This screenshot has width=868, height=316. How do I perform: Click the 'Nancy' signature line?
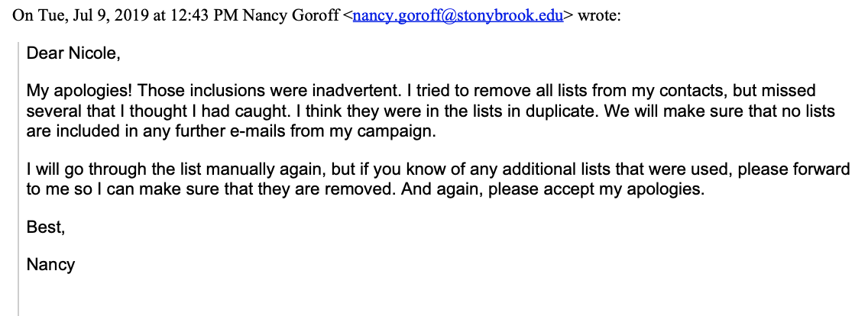click(x=50, y=265)
